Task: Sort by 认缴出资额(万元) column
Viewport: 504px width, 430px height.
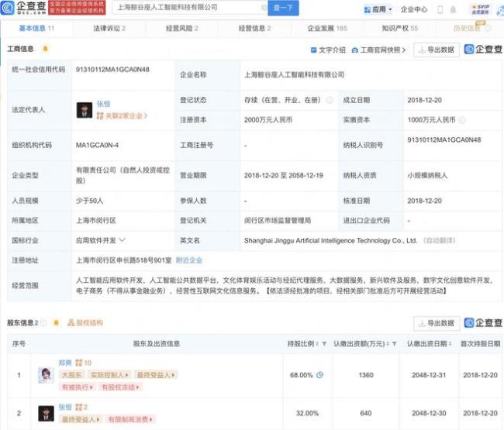Action: click(388, 344)
